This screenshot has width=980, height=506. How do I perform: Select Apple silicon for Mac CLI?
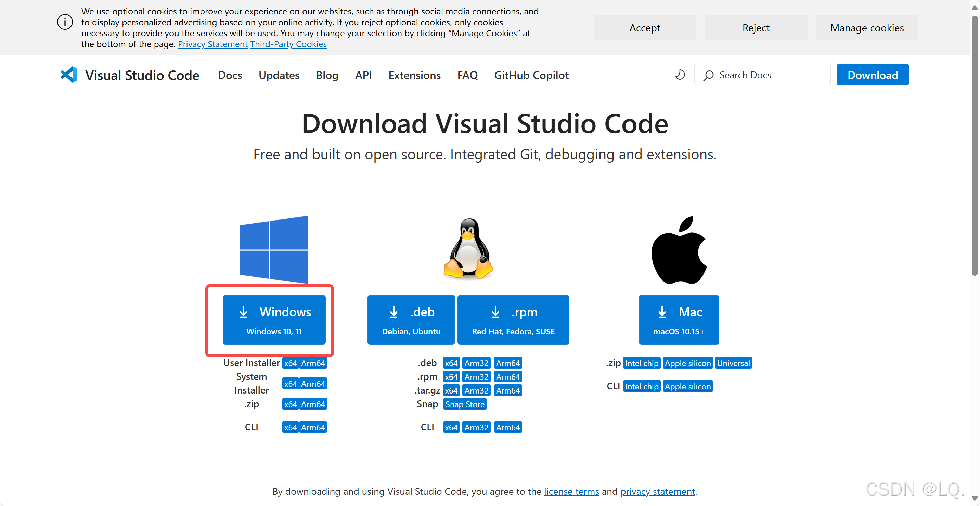(x=688, y=386)
